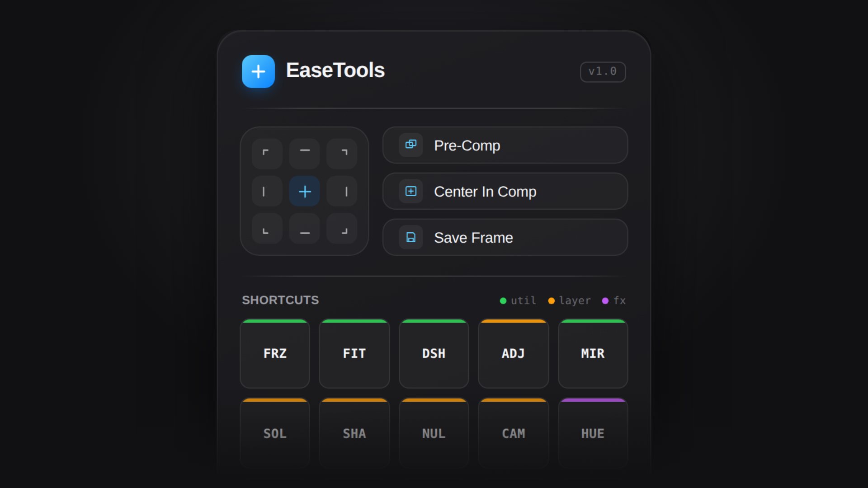Add a camera with CAM tile
Image resolution: width=868 pixels, height=488 pixels.
[514, 433]
